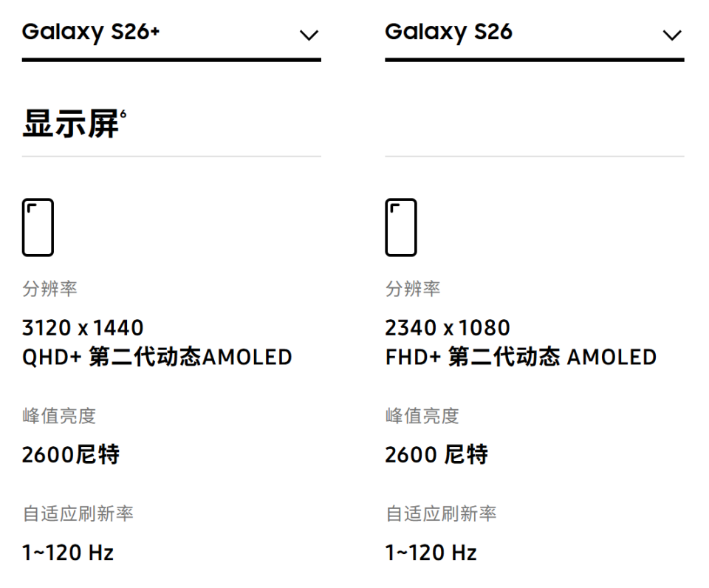Select the 2600 尼特 value for Galaxy S26
Image resolution: width=709 pixels, height=588 pixels.
[x=436, y=454]
